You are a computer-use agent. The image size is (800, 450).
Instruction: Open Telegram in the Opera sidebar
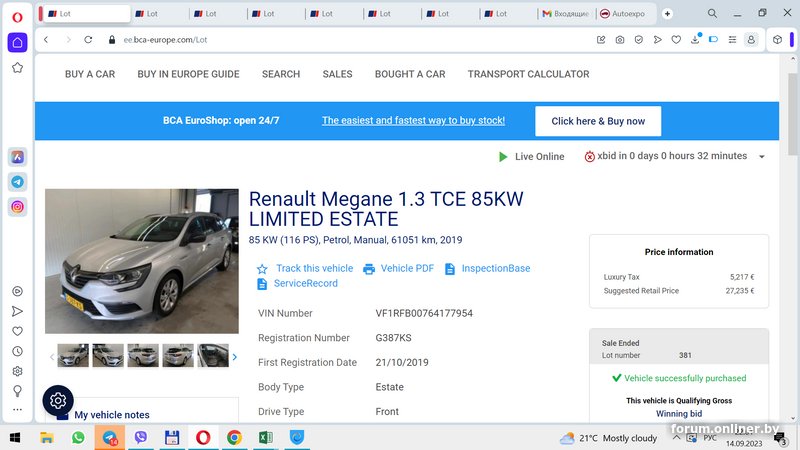tap(17, 182)
